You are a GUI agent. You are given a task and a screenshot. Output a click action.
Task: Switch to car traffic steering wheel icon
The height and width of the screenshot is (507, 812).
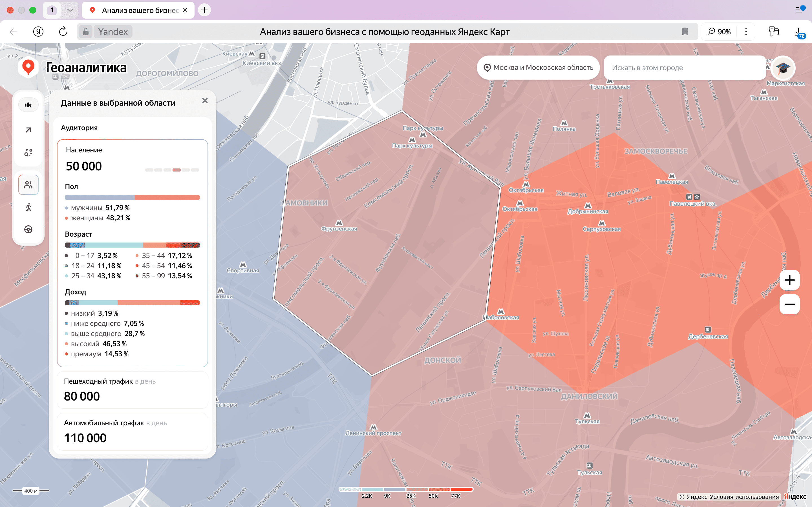[28, 229]
